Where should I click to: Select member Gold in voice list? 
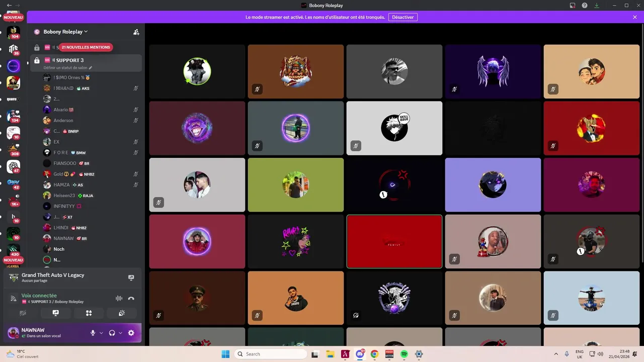coord(91,174)
